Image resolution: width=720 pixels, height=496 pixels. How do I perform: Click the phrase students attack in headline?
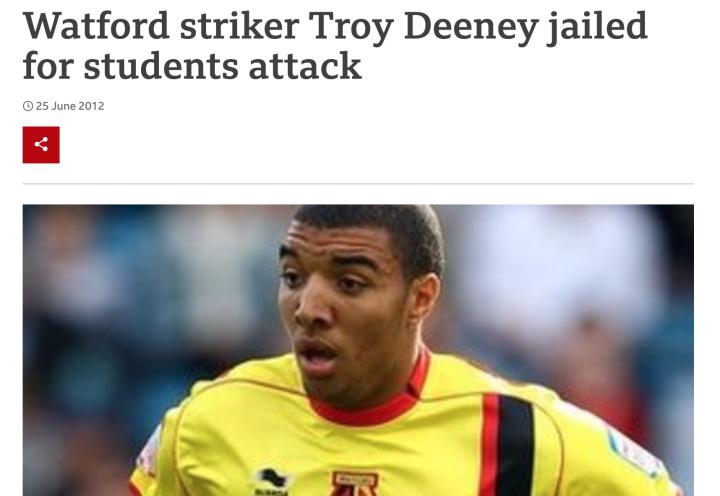tap(223, 66)
